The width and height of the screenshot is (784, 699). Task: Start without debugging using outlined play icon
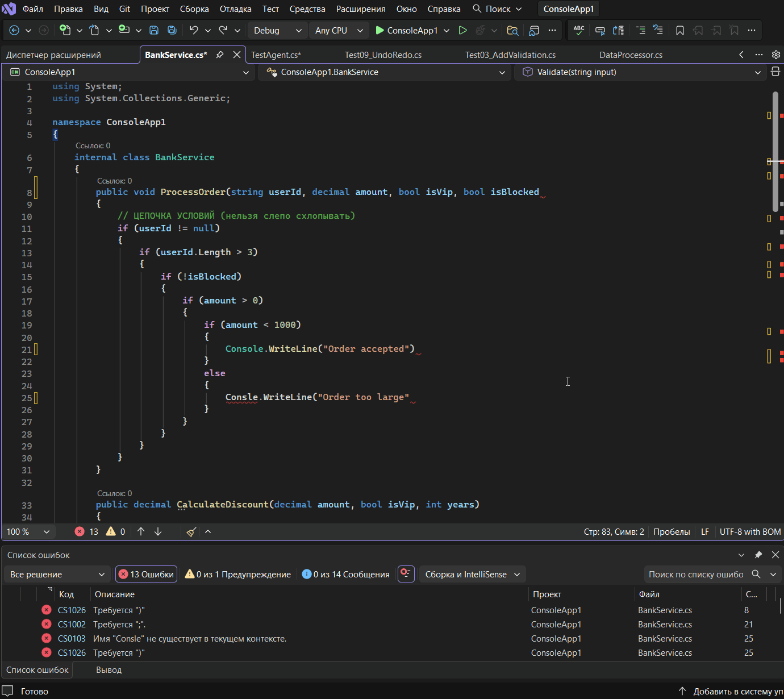(x=462, y=30)
